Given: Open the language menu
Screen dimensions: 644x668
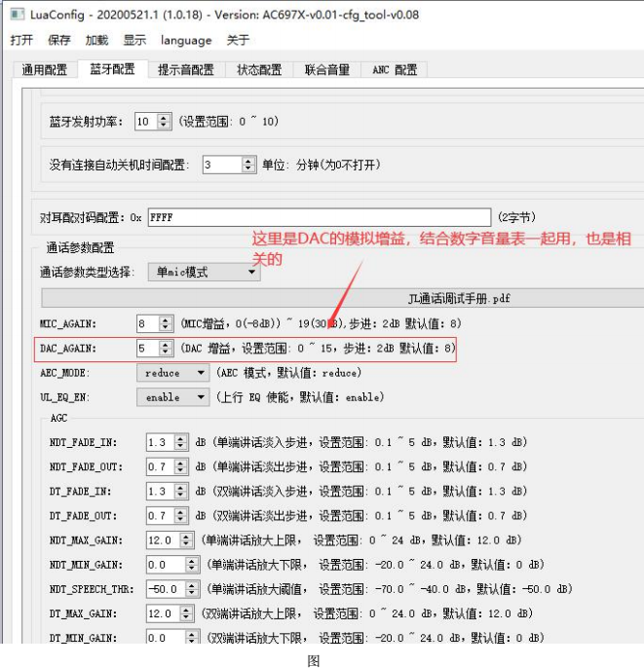Looking at the screenshot, I should tap(186, 41).
